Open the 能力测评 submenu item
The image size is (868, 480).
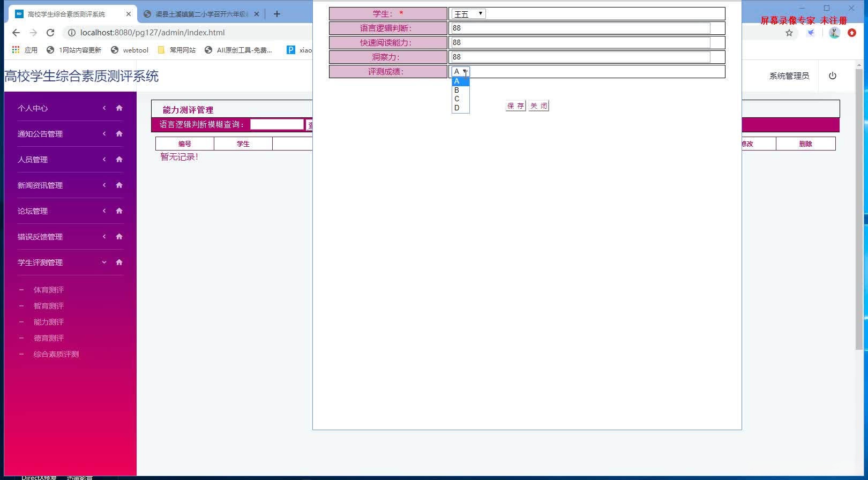[x=49, y=322]
